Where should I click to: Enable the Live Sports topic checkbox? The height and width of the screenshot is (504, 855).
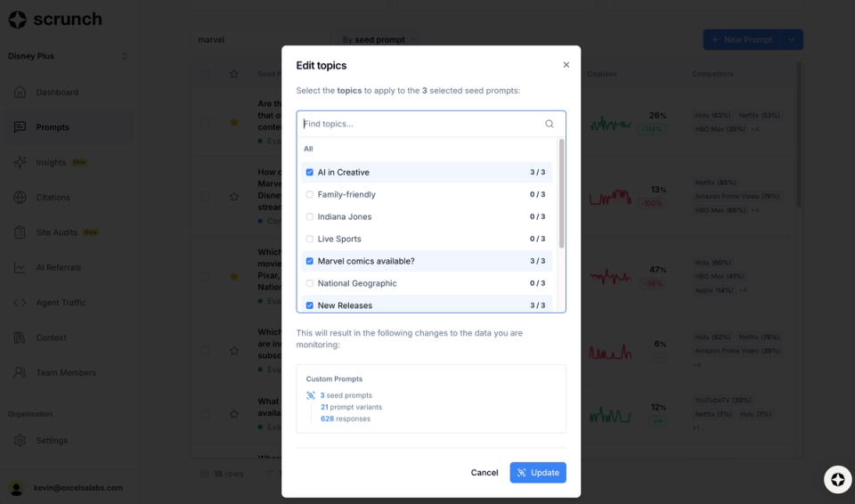tap(310, 240)
